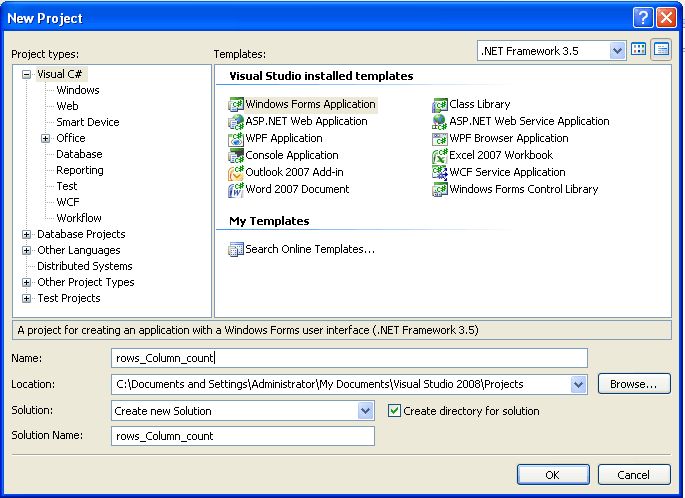Click the Solution Name input field
The image size is (685, 498).
click(243, 436)
